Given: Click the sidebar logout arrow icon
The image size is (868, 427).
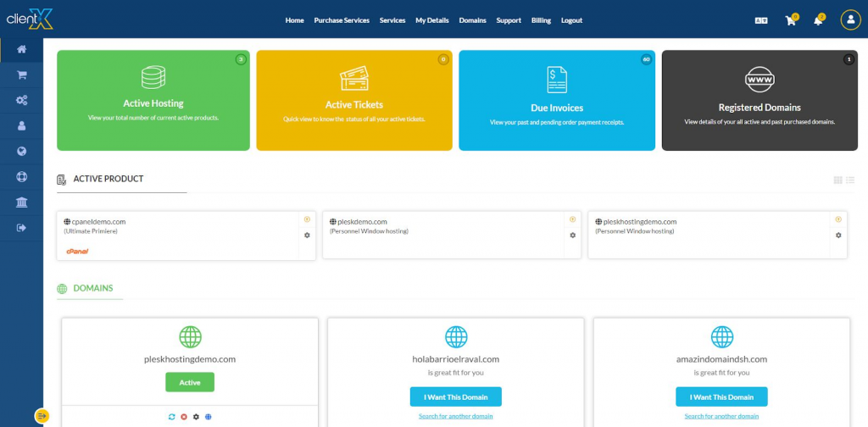Looking at the screenshot, I should pos(21,227).
